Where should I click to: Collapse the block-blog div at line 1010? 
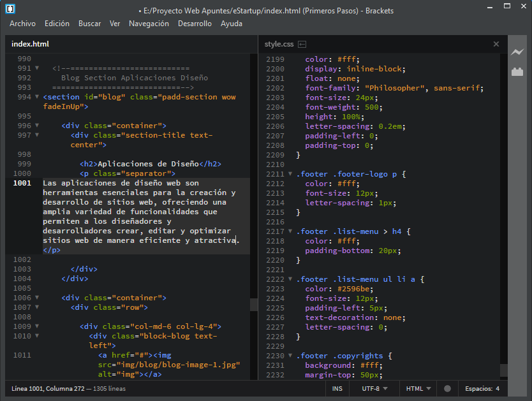pos(37,336)
